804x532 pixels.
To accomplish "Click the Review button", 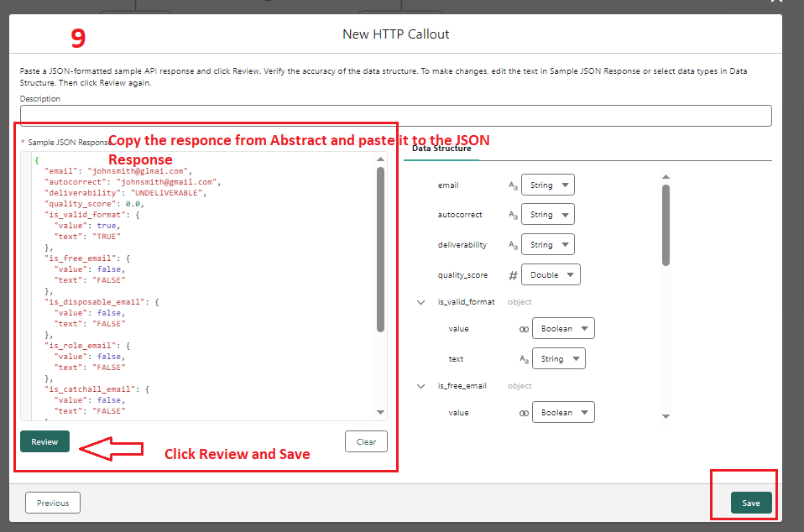I will point(44,441).
